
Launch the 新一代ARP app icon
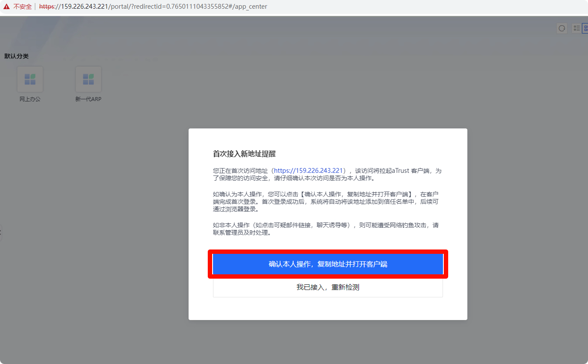(88, 79)
